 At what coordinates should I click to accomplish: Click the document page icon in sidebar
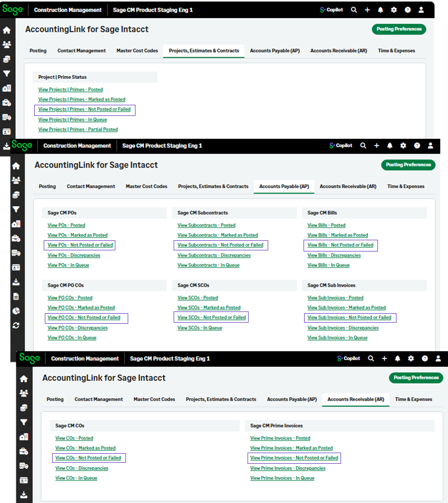[x=16, y=296]
